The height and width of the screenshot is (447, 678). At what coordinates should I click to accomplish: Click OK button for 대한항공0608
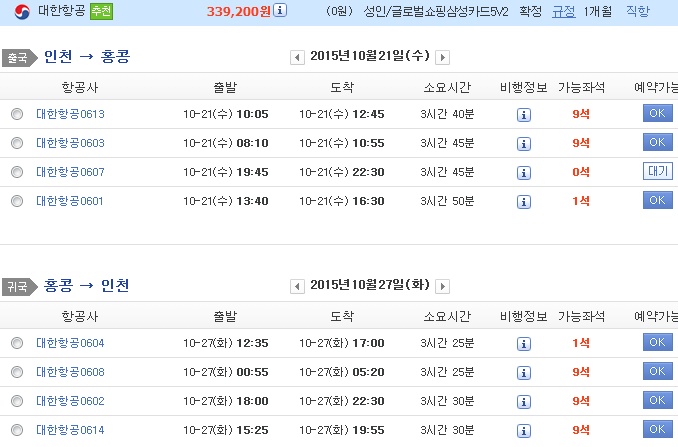coord(658,371)
